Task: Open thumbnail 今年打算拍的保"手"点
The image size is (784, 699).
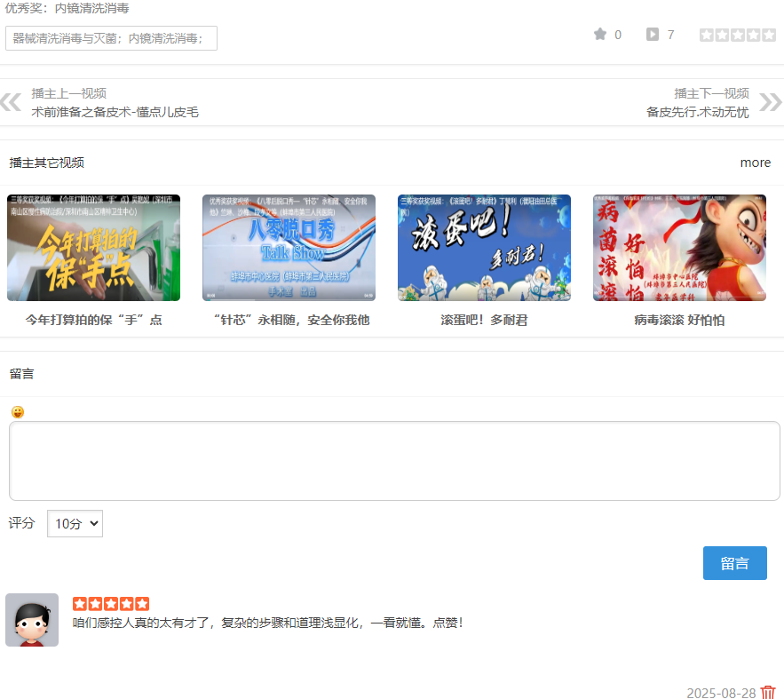Action: pos(93,248)
